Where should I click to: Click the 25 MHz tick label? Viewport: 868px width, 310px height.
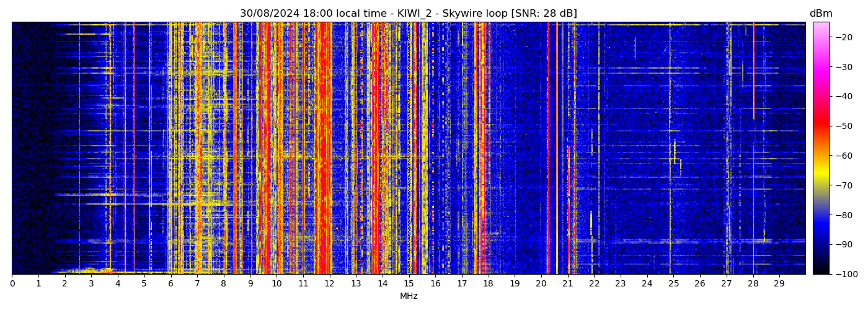(x=673, y=283)
